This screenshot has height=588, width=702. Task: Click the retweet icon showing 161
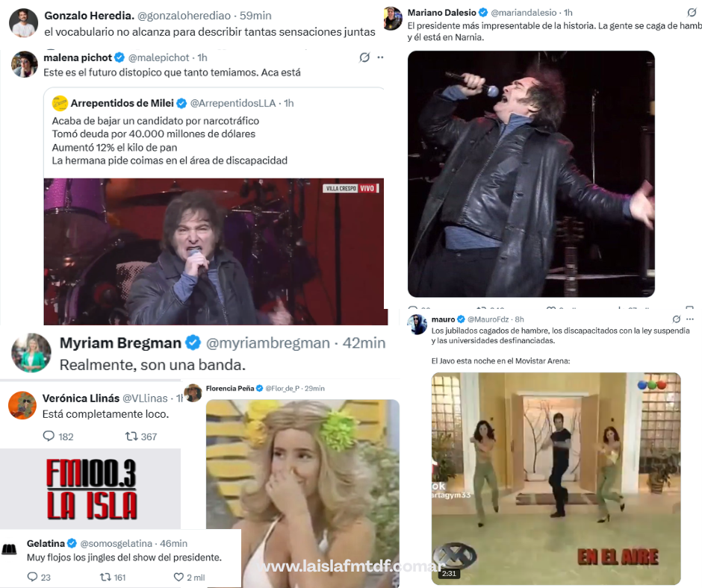(x=105, y=577)
